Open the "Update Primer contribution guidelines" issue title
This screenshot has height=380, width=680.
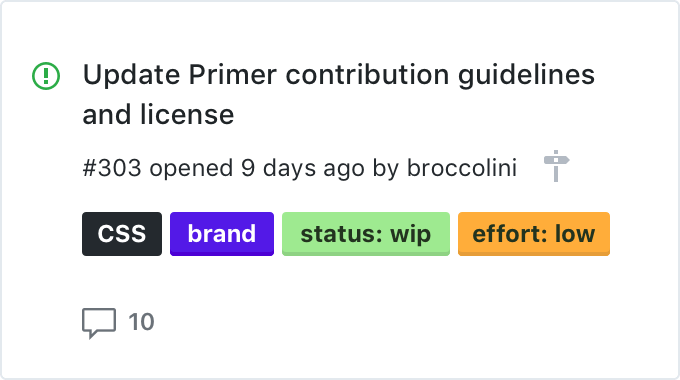339,75
